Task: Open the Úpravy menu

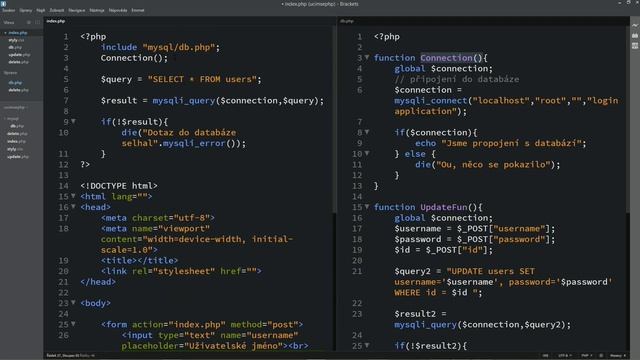Action: click(x=26, y=10)
